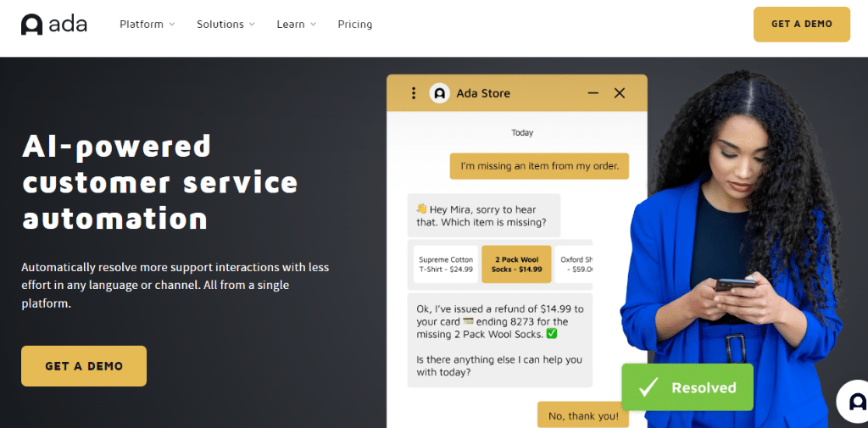
Task: Click the Resolved checkmark badge
Action: 687,387
